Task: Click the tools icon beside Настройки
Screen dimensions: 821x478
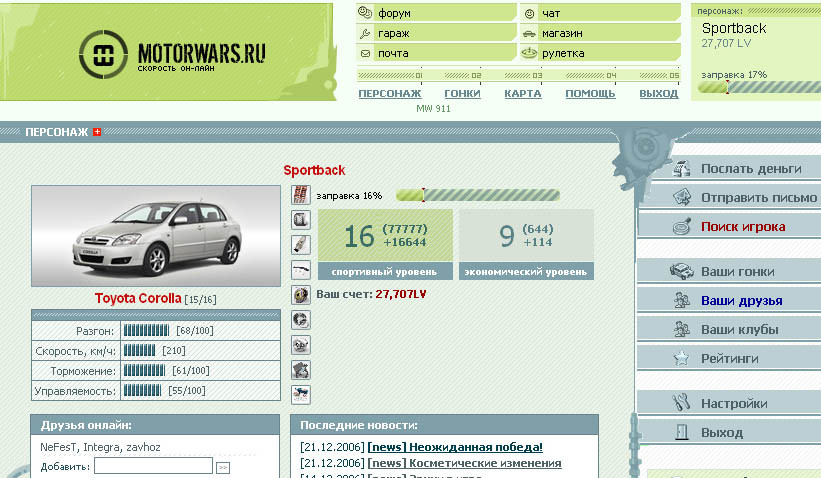Action: pos(681,403)
